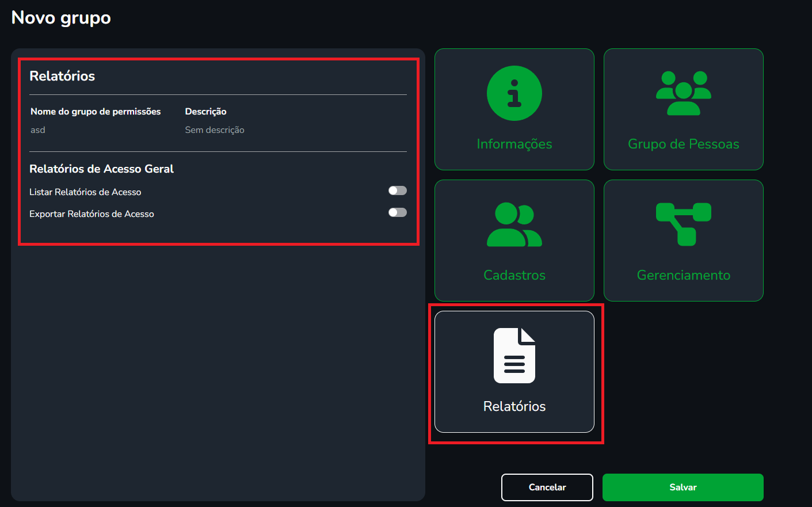Image resolution: width=812 pixels, height=507 pixels.
Task: Click the Relatórios card label text
Action: (514, 406)
